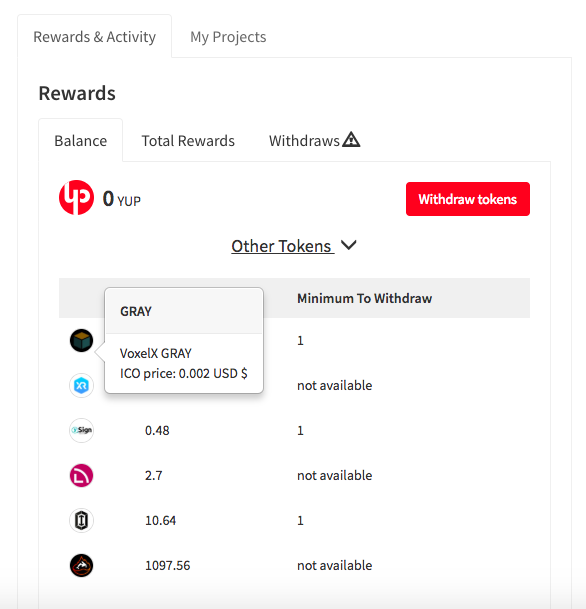Toggle the Other Tokens list link
The image size is (586, 609).
(x=283, y=246)
